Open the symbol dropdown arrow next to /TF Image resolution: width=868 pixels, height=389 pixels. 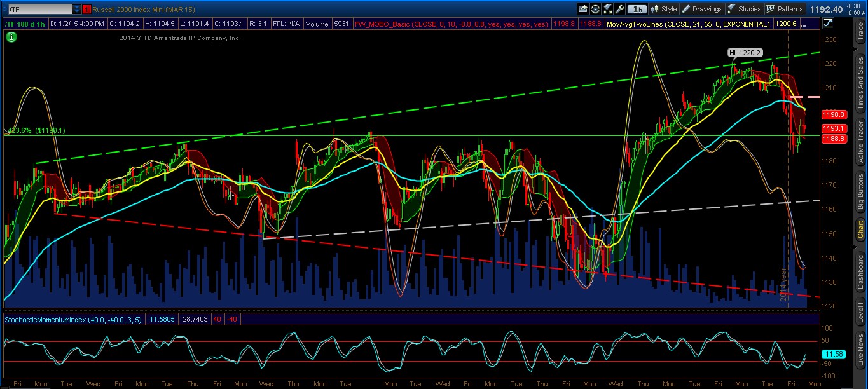(x=76, y=10)
